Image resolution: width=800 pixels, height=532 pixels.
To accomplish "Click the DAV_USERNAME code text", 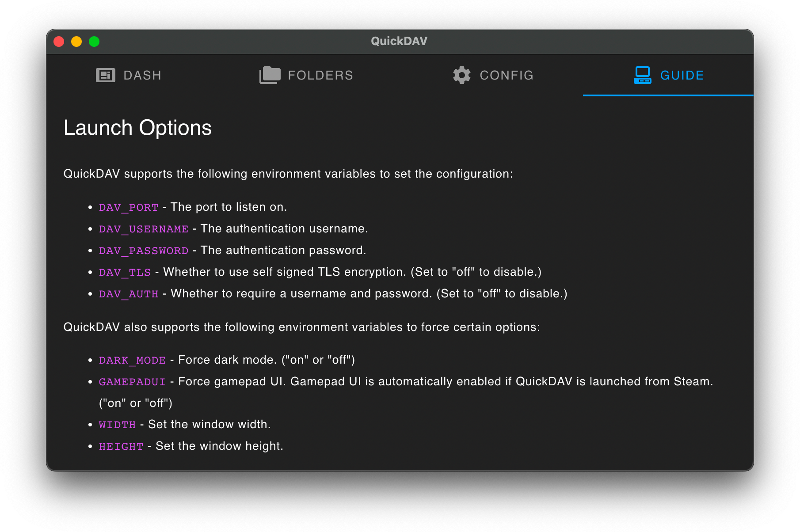I will click(144, 229).
